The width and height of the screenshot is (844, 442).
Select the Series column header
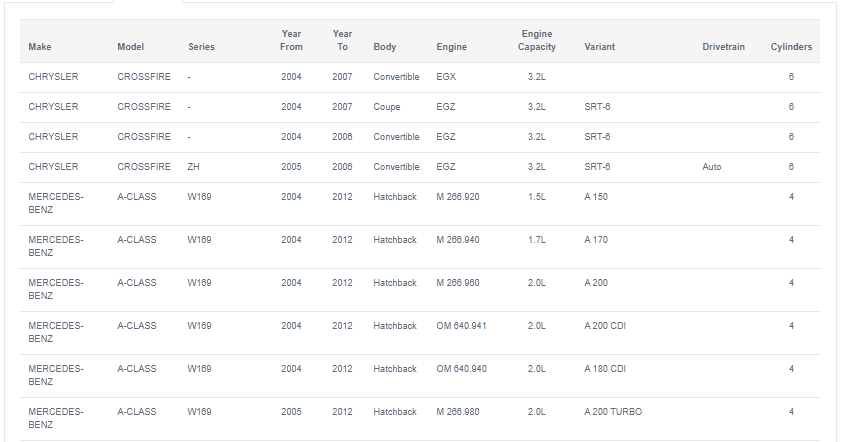coord(201,47)
